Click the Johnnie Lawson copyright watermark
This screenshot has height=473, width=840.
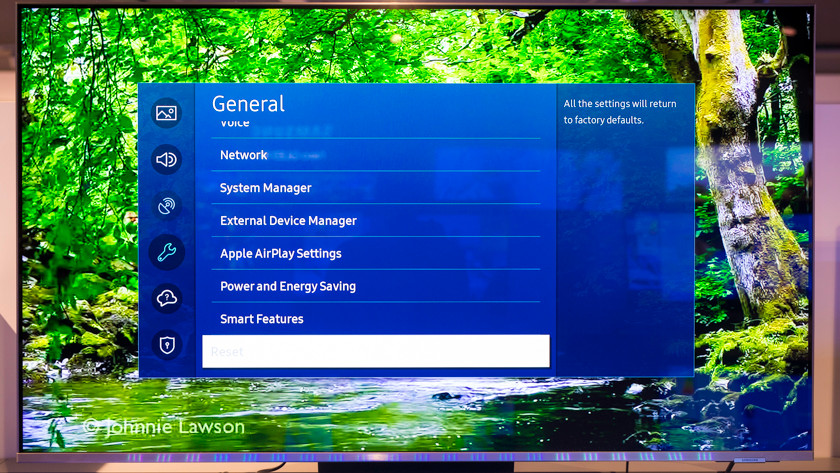164,427
